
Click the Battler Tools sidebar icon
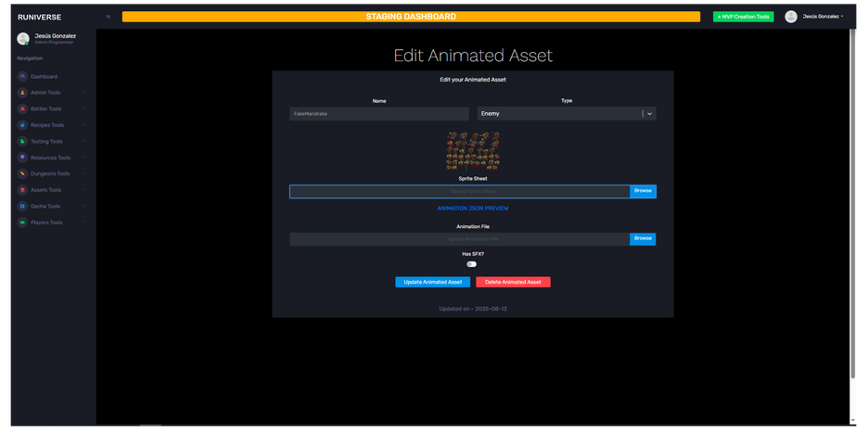click(22, 108)
